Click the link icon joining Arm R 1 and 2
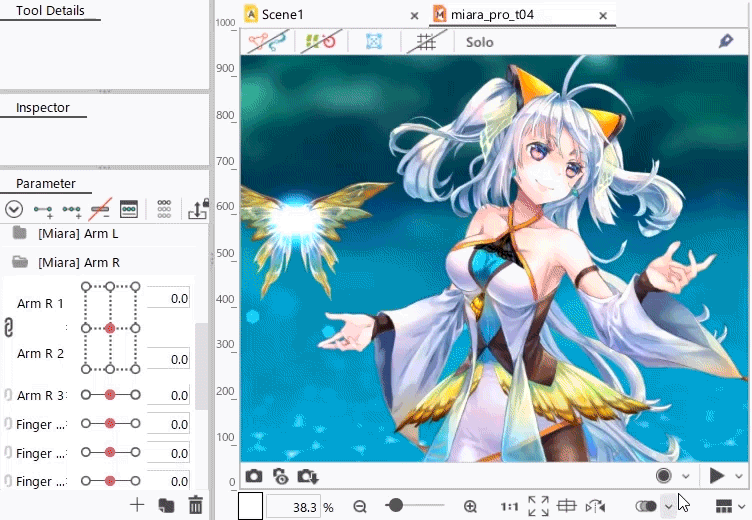 tap(8, 328)
